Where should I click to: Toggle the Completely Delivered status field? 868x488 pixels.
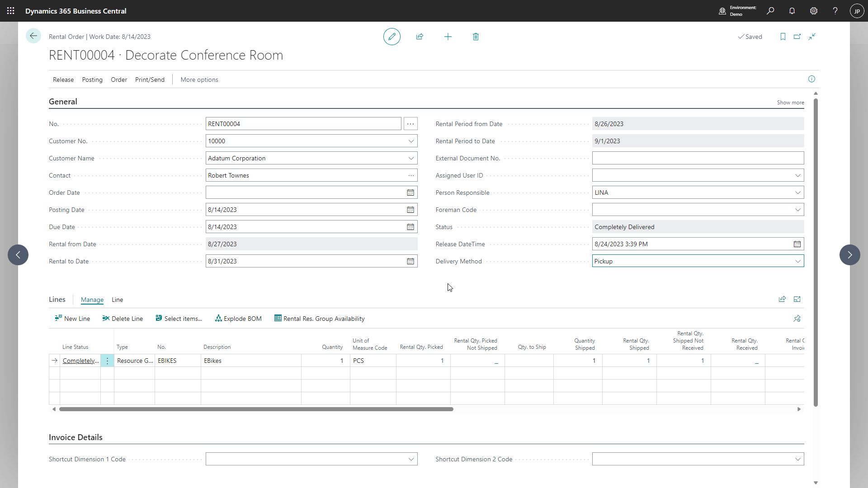(698, 226)
